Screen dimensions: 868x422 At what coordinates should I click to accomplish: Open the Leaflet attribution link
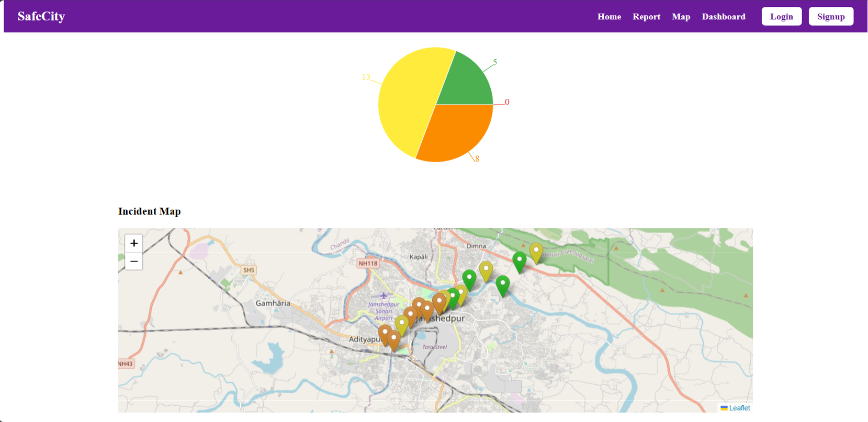tap(739, 408)
